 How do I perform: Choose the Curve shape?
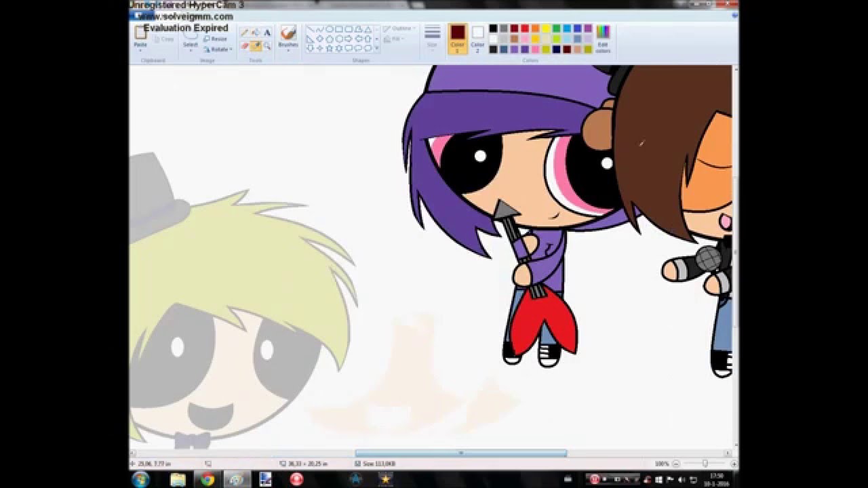[320, 29]
